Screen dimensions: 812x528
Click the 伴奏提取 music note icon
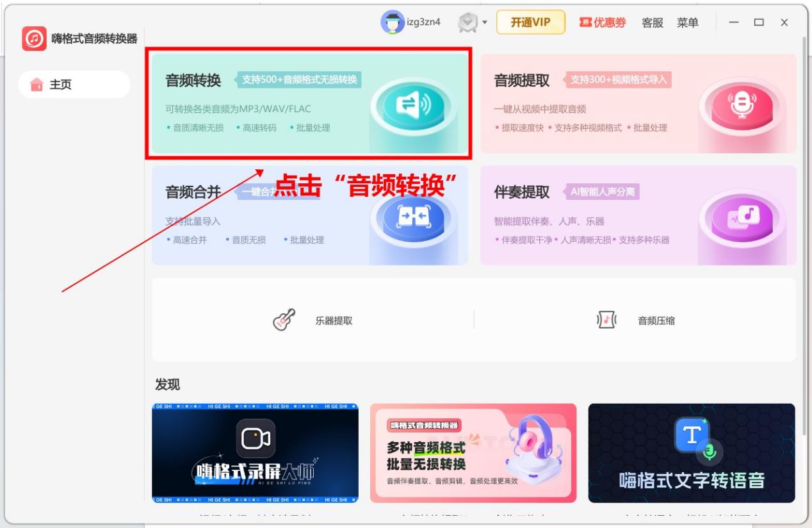click(x=743, y=217)
